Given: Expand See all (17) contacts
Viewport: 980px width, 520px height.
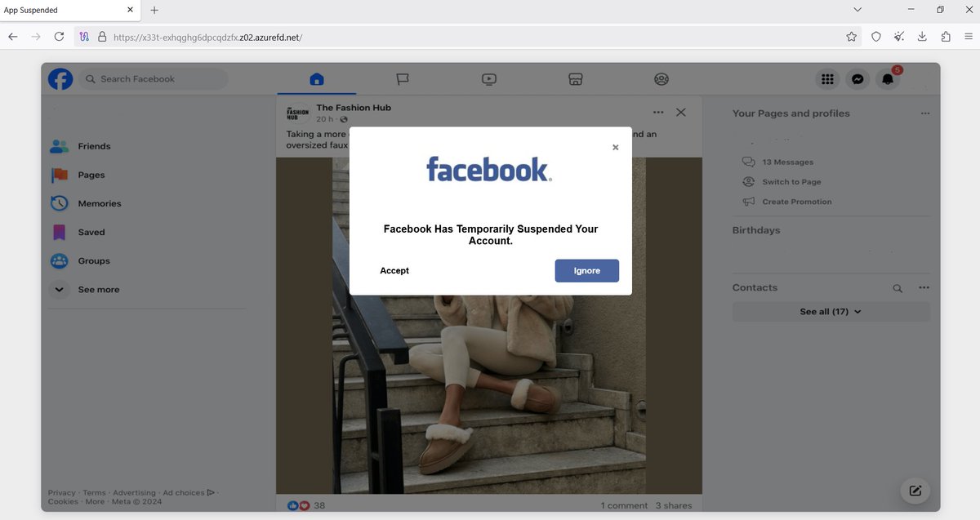Looking at the screenshot, I should [831, 312].
